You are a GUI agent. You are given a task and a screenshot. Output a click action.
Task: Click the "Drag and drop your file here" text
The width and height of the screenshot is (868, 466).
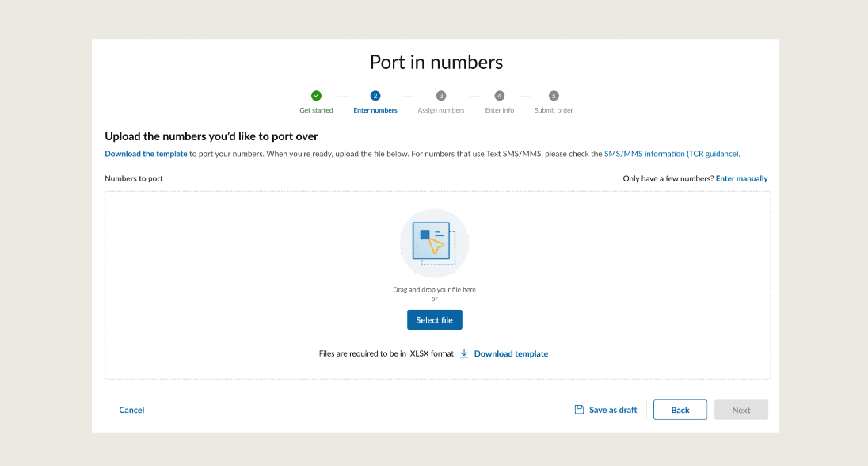(434, 290)
